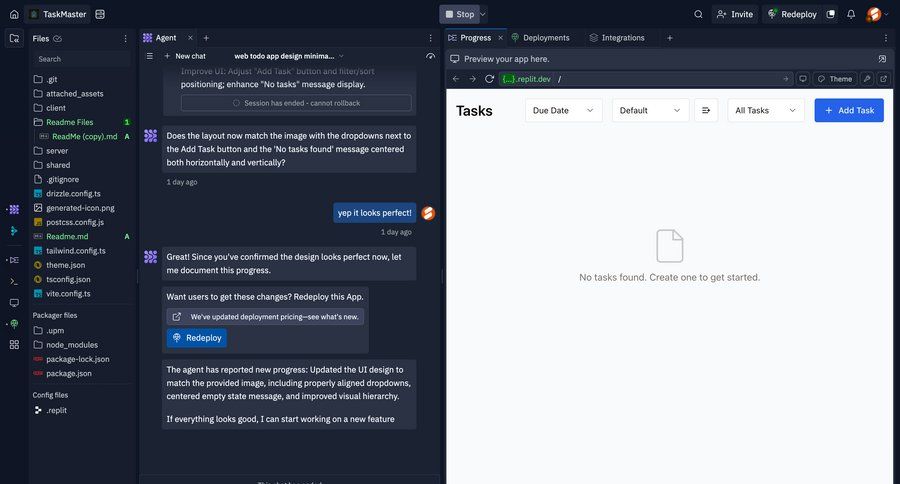Open the All Tasks filter dropdown

coord(766,110)
